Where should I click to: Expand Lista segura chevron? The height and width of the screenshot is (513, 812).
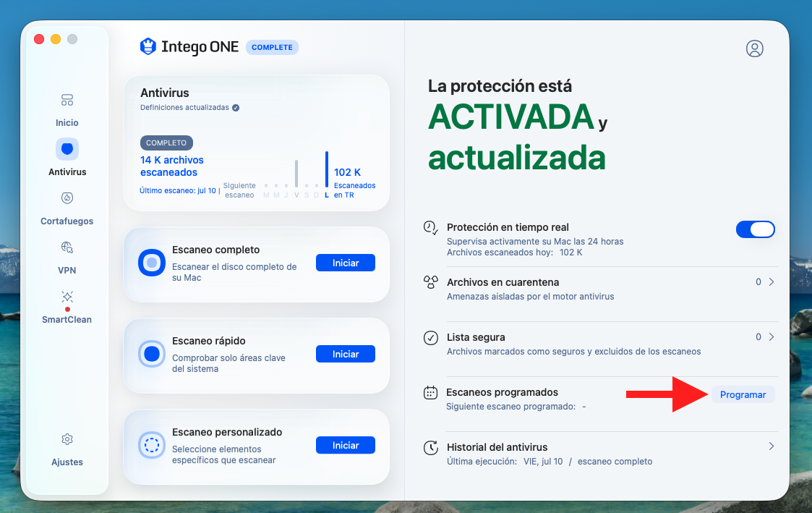point(771,337)
